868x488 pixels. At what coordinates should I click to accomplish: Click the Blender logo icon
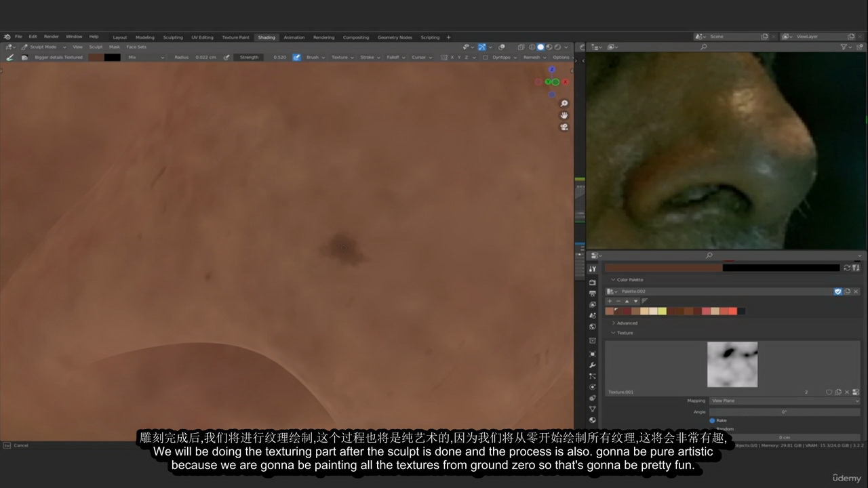(x=7, y=37)
